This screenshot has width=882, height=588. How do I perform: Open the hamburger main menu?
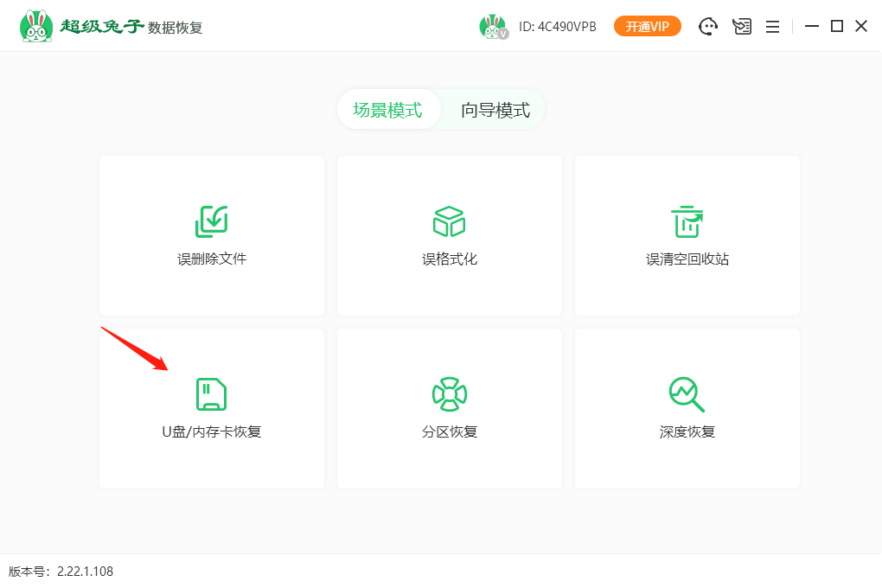pos(772,27)
